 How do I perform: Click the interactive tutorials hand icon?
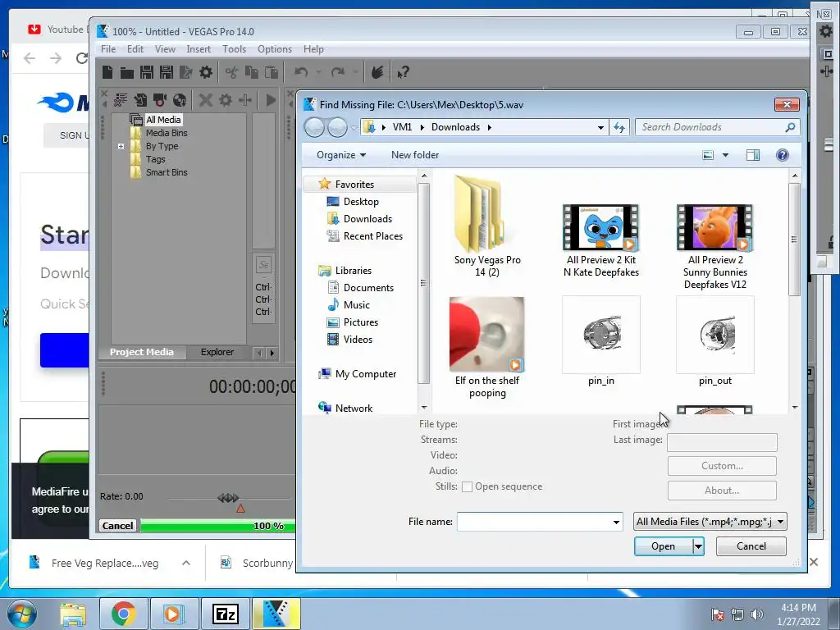point(377,72)
